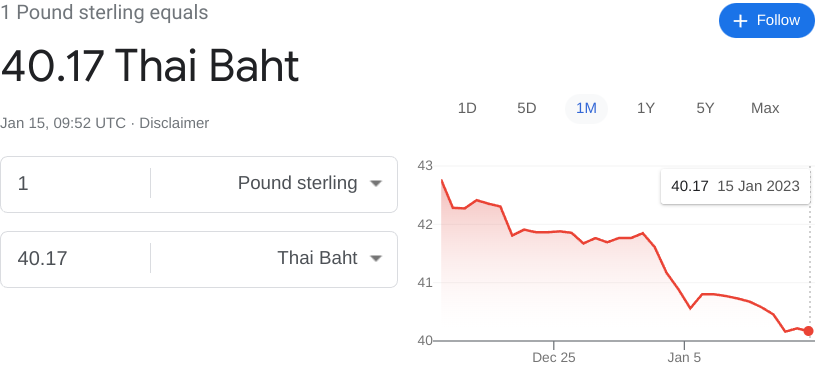Click the Thai Baht dropdown arrow
This screenshot has width=827, height=370.
[x=376, y=258]
